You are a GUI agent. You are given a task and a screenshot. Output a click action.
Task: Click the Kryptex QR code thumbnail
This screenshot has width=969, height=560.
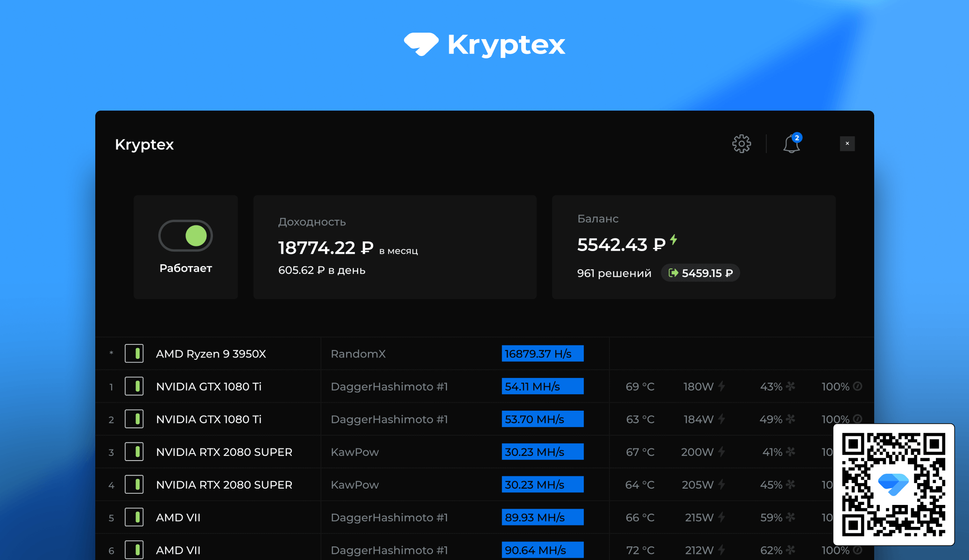(x=894, y=484)
